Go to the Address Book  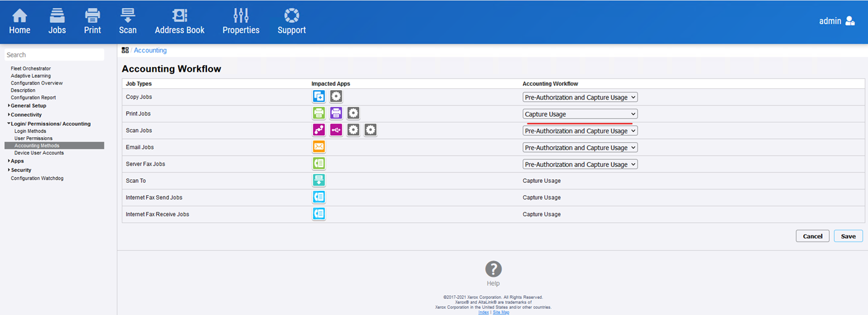point(179,16)
